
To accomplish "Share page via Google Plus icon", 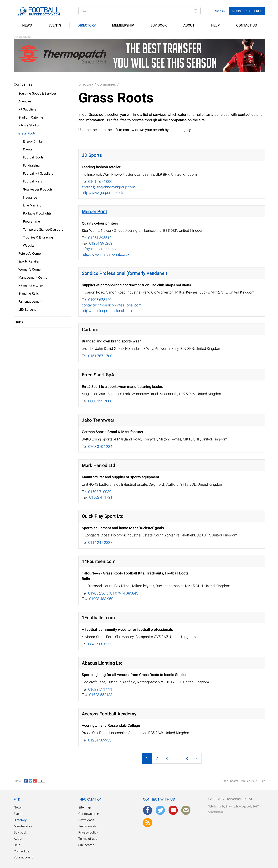I will 35,781.
